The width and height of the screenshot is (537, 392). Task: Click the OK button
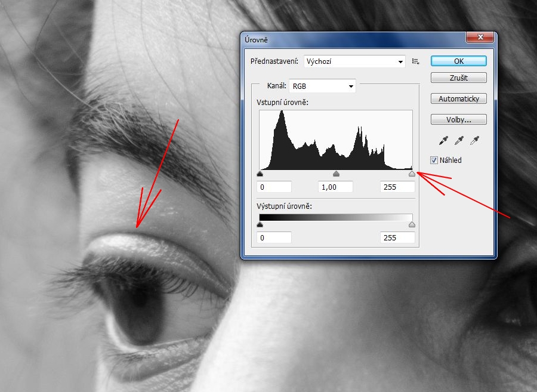tap(458, 61)
